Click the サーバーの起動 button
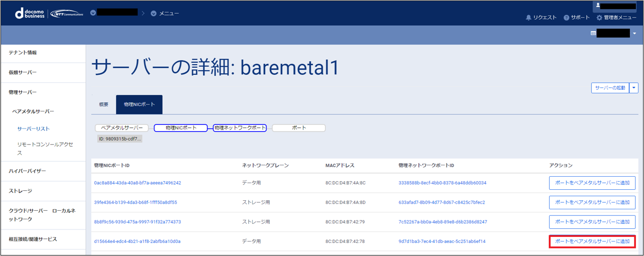 click(610, 88)
